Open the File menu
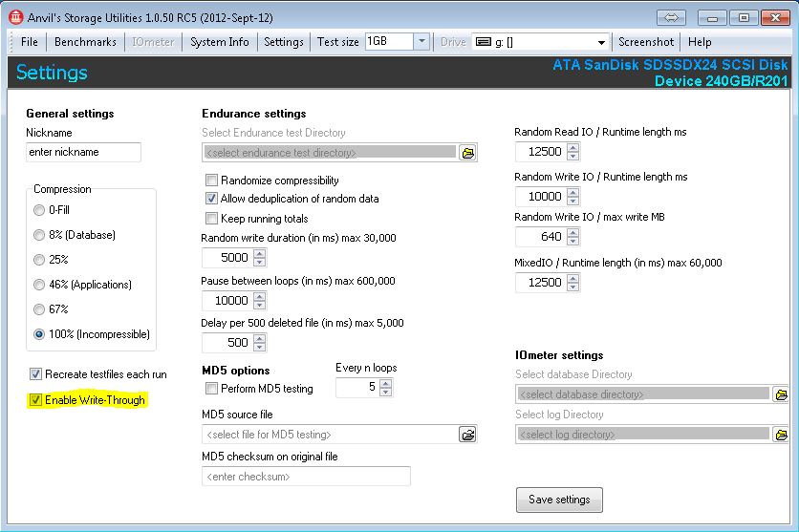The image size is (799, 532). click(29, 42)
